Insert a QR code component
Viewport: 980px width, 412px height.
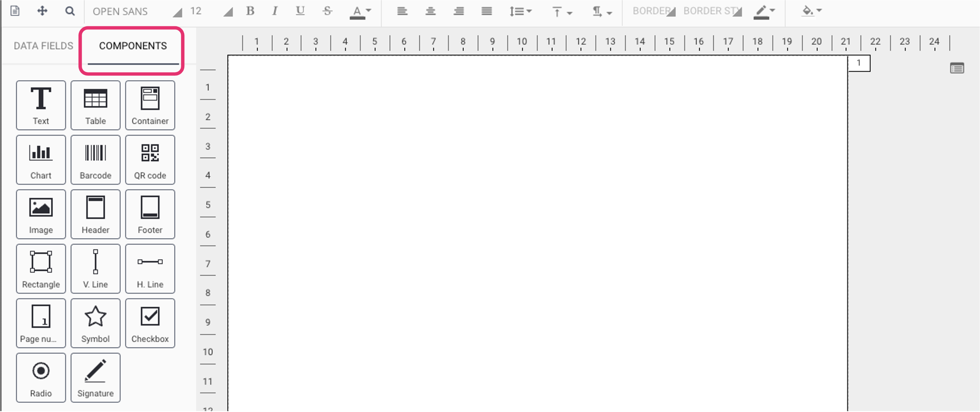tap(150, 159)
